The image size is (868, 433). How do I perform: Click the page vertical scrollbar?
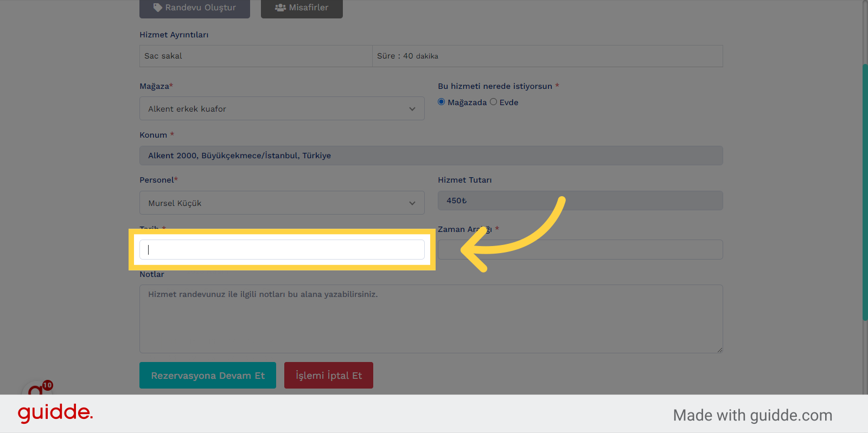click(865, 192)
